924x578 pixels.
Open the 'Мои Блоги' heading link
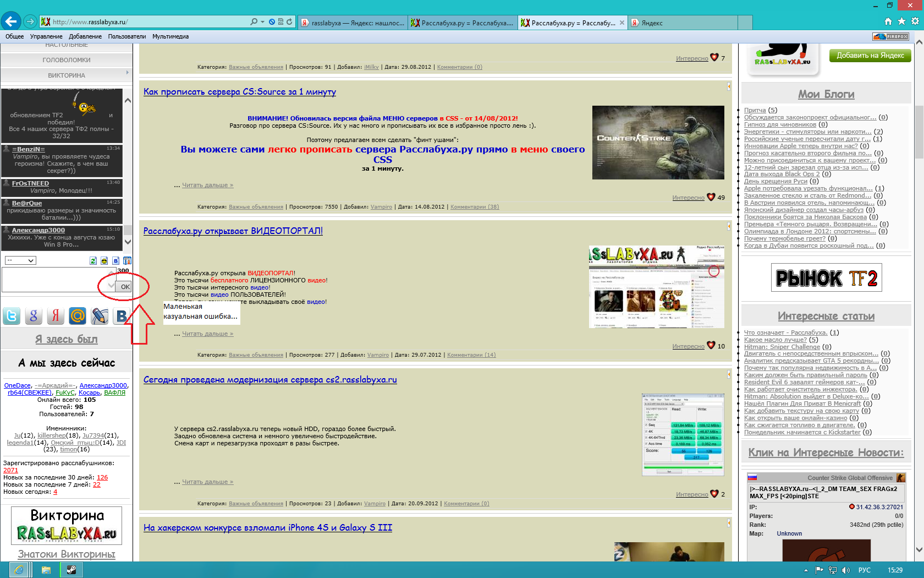[x=826, y=94]
